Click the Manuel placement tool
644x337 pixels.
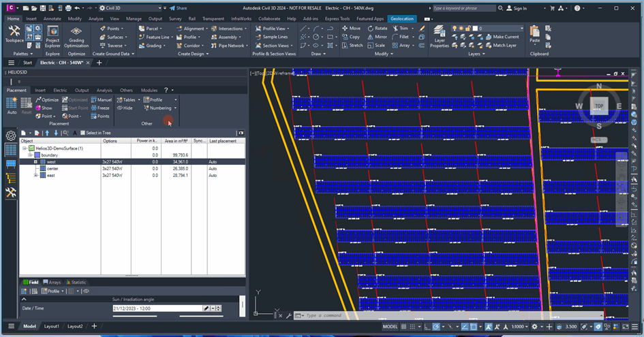point(100,99)
